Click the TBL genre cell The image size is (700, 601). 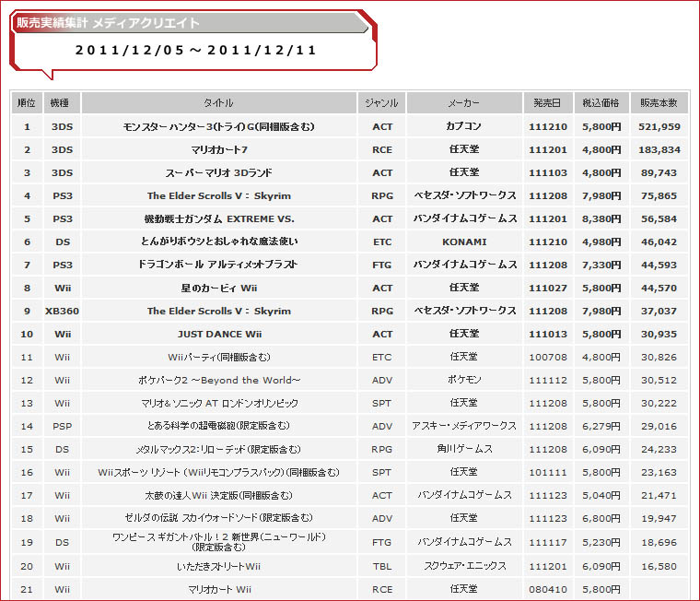click(382, 567)
